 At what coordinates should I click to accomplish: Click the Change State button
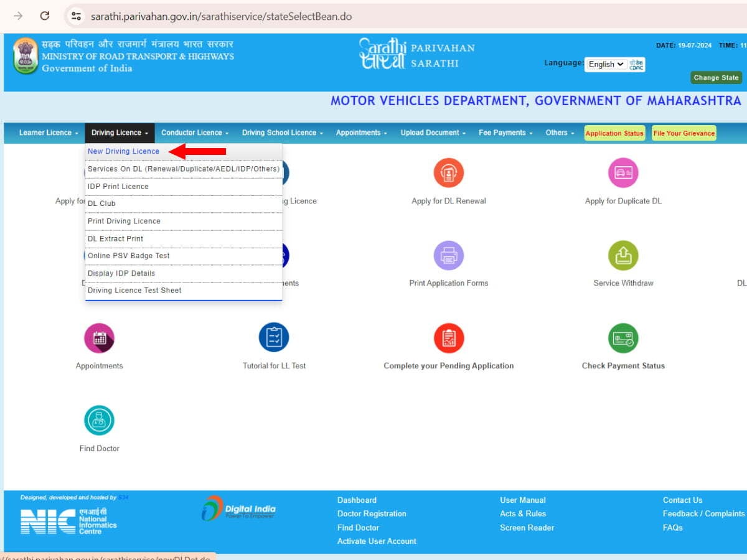tap(715, 78)
